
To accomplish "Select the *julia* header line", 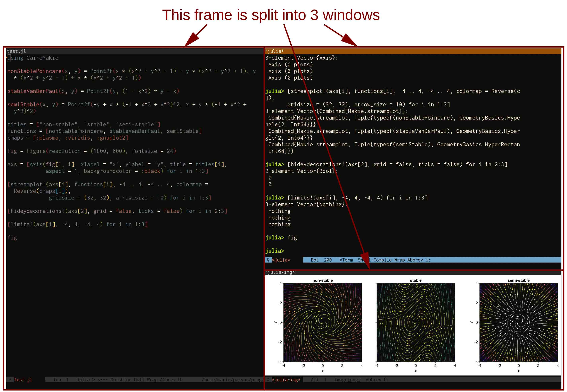I will 413,51.
